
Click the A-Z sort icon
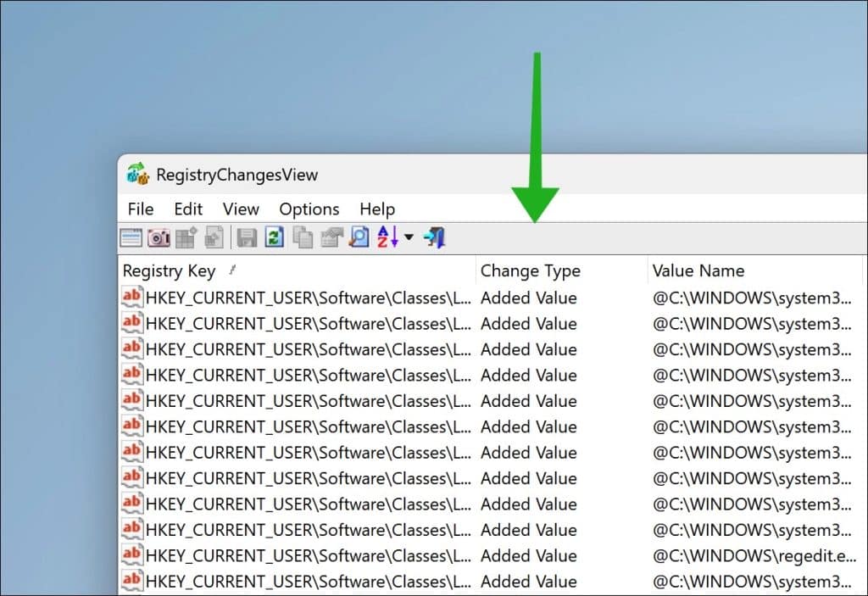[x=387, y=237]
